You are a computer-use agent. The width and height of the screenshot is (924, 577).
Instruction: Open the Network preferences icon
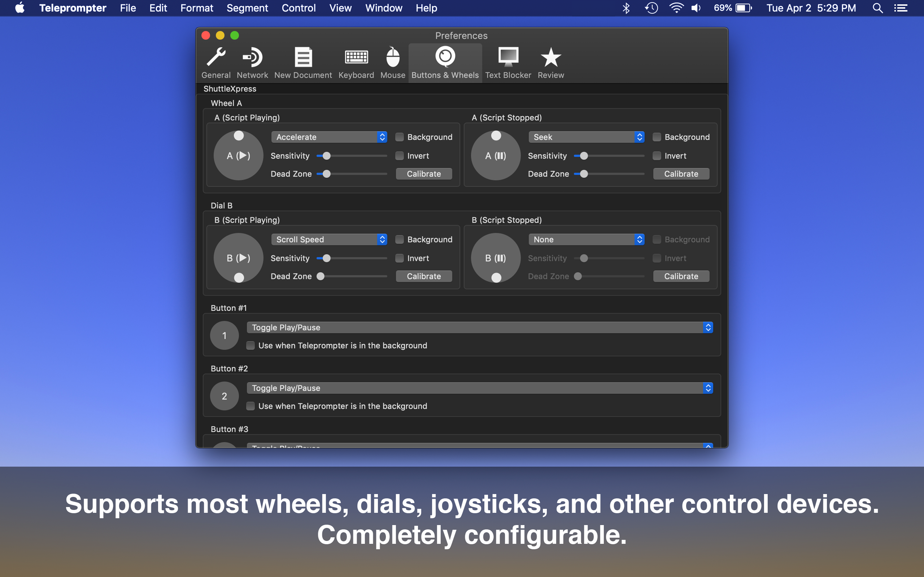coord(252,57)
